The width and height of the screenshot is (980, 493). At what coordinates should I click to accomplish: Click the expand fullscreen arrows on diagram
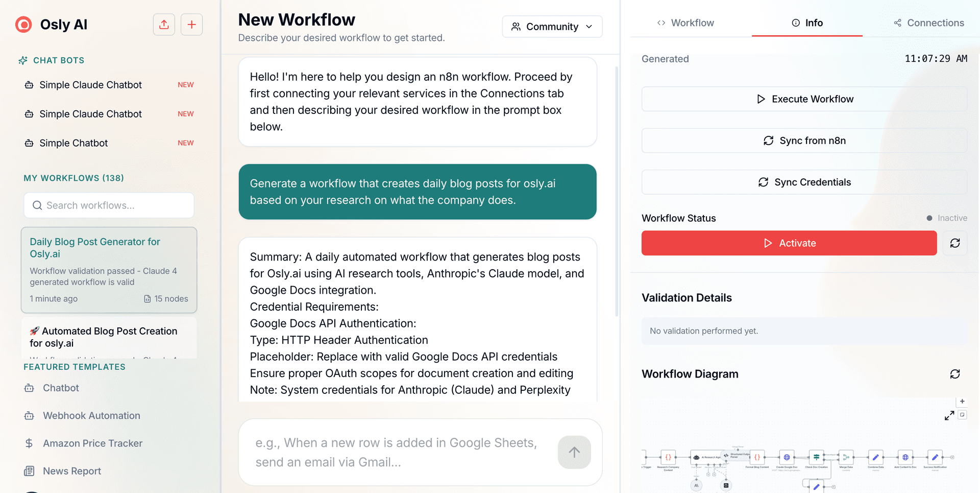coord(949,415)
